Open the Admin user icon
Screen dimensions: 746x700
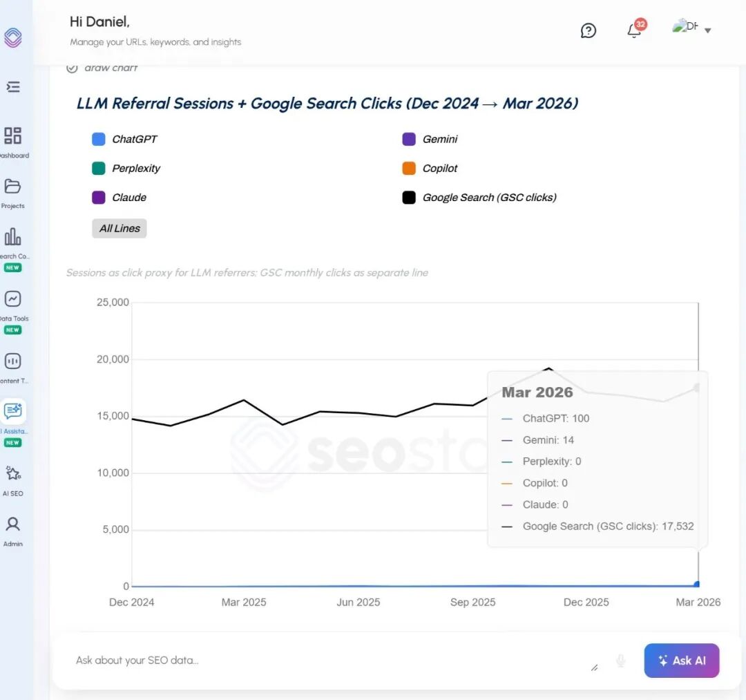(x=12, y=524)
